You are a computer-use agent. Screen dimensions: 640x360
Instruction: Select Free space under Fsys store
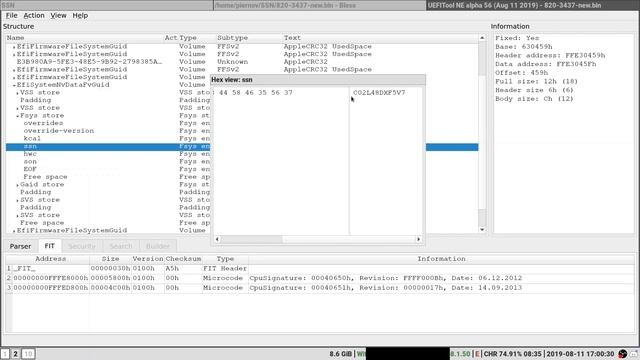(45, 177)
